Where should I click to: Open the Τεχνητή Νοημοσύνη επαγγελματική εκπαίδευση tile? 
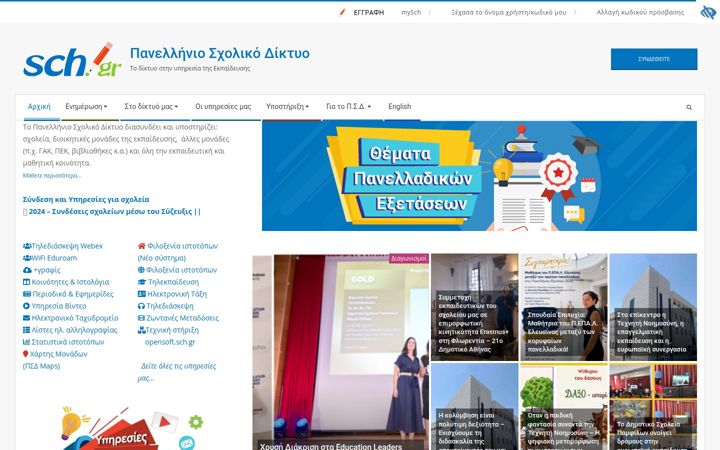[x=653, y=307]
